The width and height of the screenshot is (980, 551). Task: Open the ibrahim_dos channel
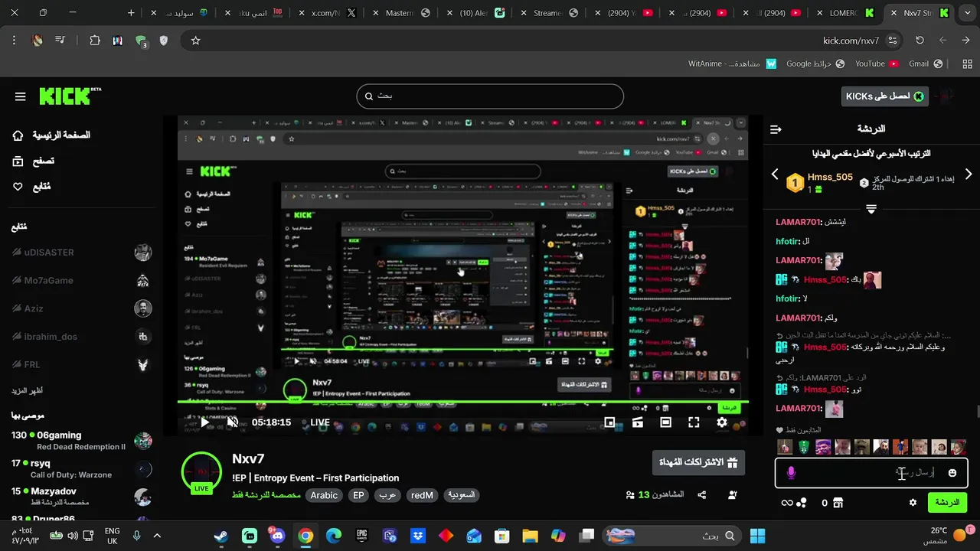[x=81, y=337]
